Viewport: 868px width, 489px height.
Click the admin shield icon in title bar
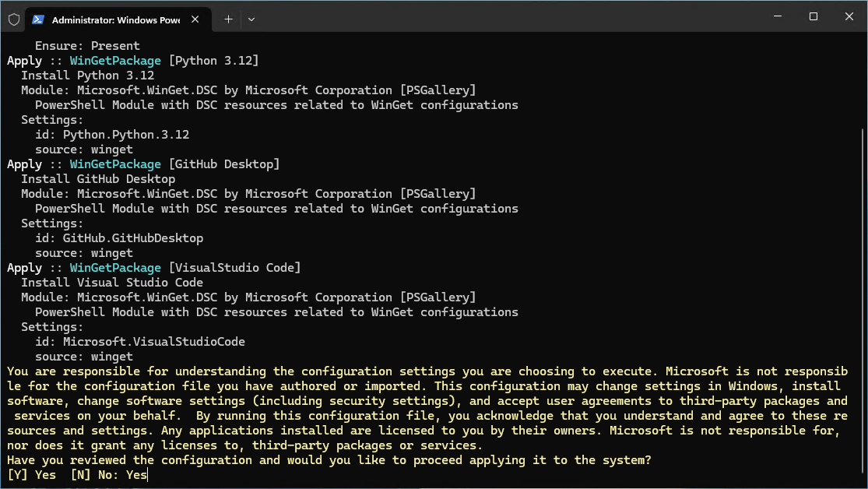click(12, 19)
